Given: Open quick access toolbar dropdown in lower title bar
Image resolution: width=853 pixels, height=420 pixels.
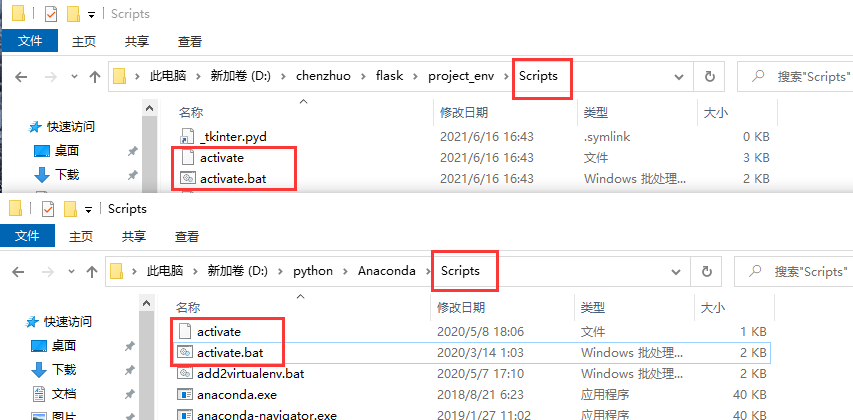Looking at the screenshot, I should click(x=88, y=209).
